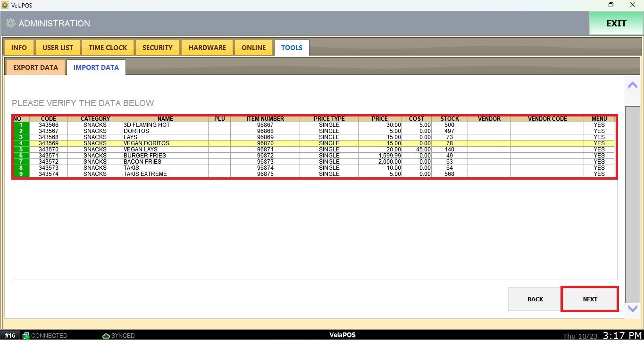Click the cloud Synced status icon
Screen dimensions: 644x340
[x=106, y=336]
